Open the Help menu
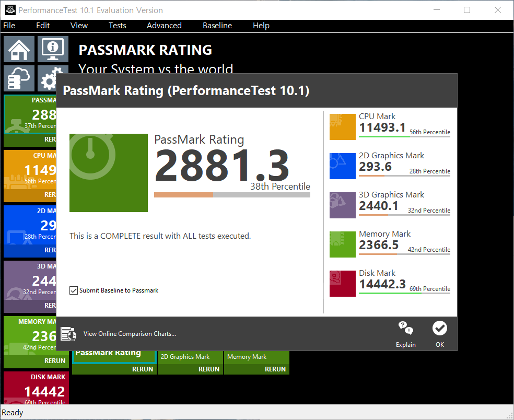This screenshot has height=420, width=514. tap(261, 26)
